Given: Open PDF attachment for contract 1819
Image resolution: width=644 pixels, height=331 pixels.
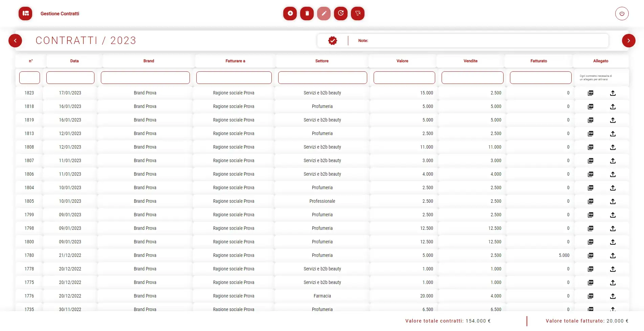Looking at the screenshot, I should (591, 120).
